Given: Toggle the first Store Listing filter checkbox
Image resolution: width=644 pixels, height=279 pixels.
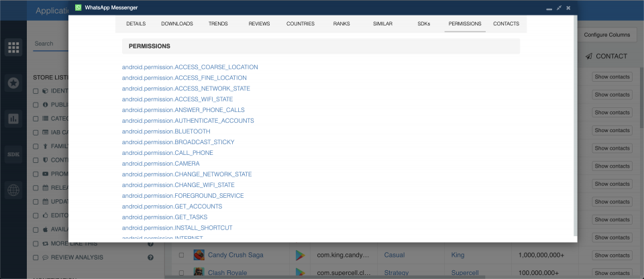Looking at the screenshot, I should point(36,91).
